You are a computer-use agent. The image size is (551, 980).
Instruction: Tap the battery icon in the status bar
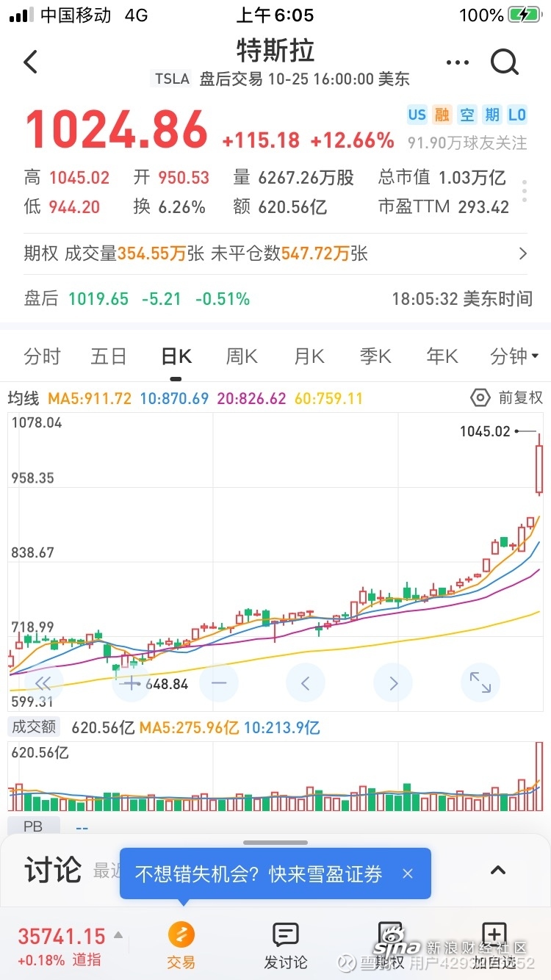[x=524, y=15]
